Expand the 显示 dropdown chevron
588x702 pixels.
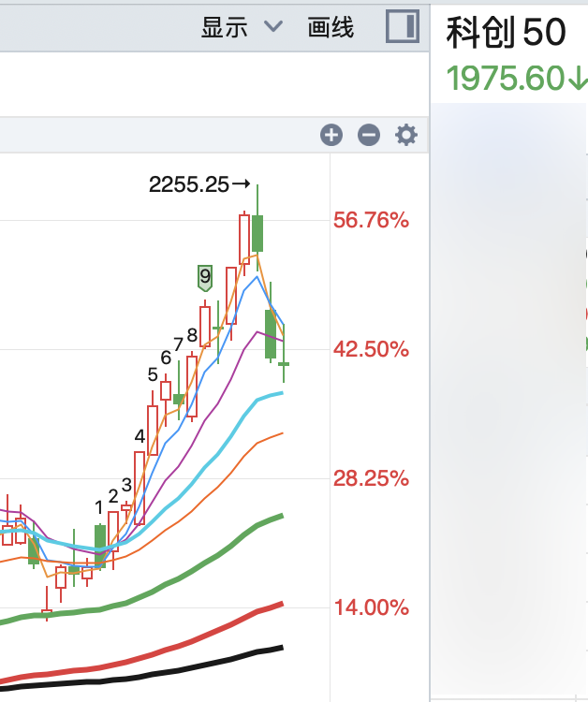click(273, 26)
